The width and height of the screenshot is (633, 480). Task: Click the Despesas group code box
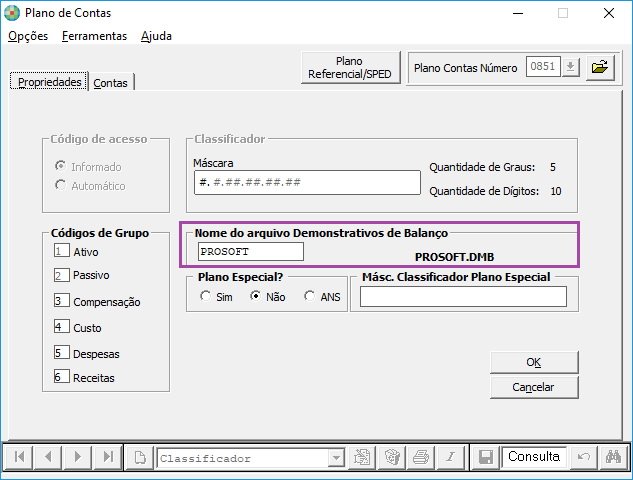pyautogui.click(x=61, y=352)
